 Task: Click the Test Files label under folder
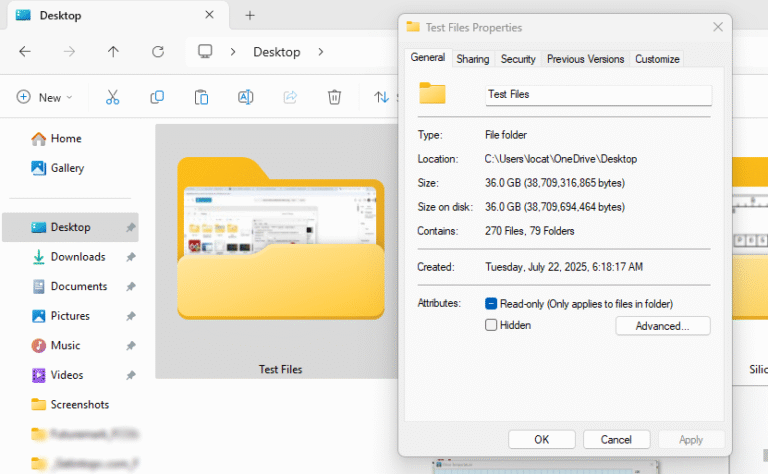(x=281, y=369)
